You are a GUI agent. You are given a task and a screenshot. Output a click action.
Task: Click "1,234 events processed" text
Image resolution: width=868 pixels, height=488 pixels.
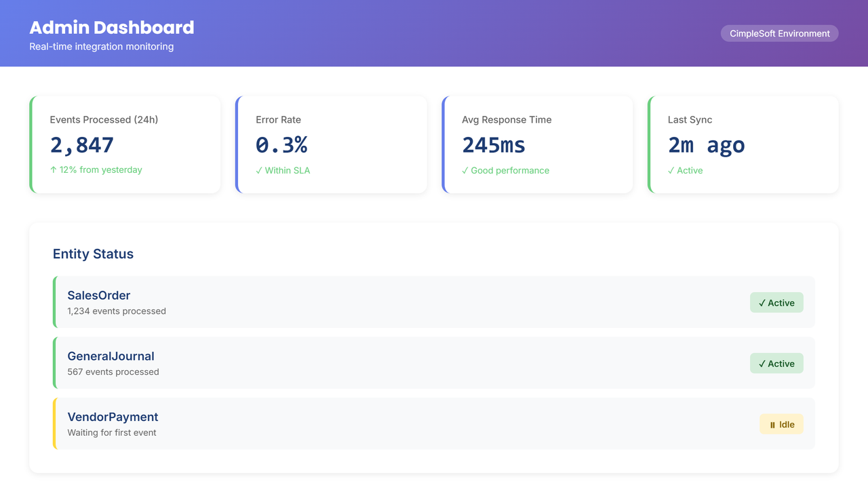click(117, 311)
